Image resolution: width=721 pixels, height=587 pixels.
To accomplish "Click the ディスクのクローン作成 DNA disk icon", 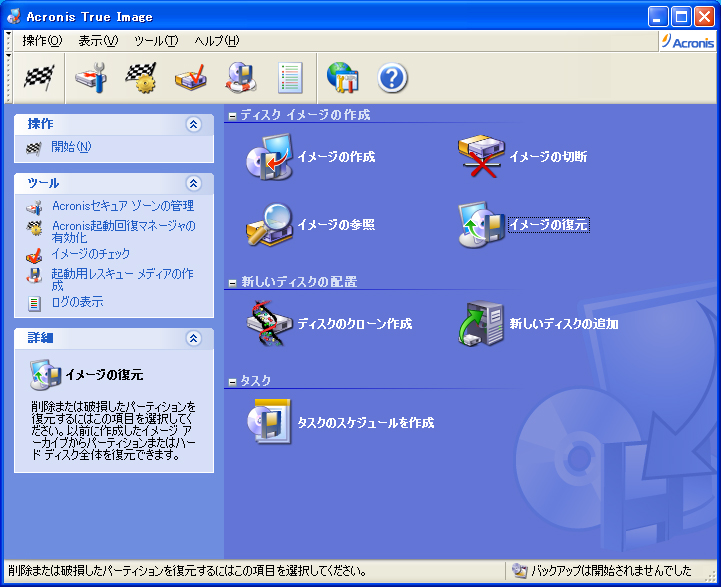I will point(269,323).
